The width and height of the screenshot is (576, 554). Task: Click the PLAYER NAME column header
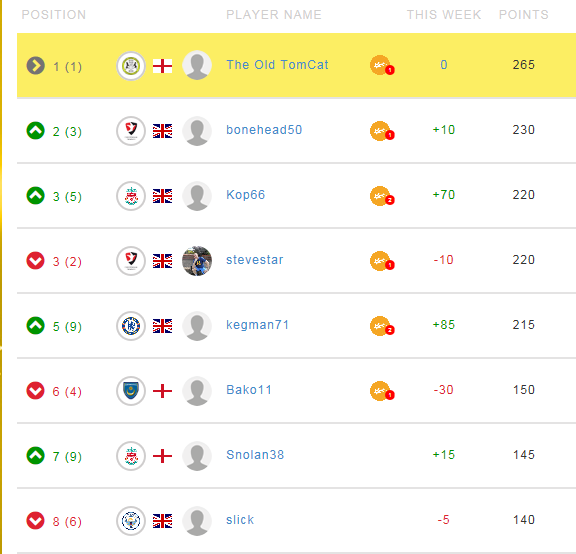[x=274, y=15]
